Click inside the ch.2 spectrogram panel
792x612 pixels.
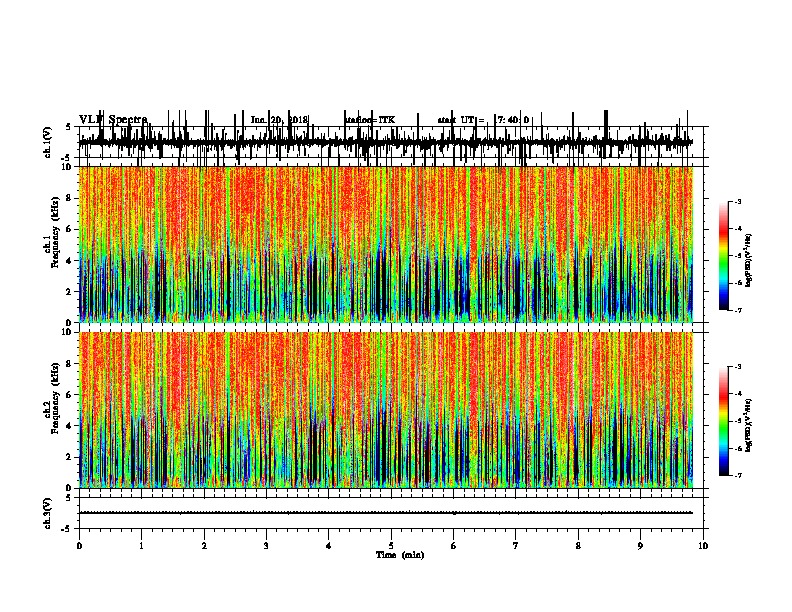coord(386,410)
